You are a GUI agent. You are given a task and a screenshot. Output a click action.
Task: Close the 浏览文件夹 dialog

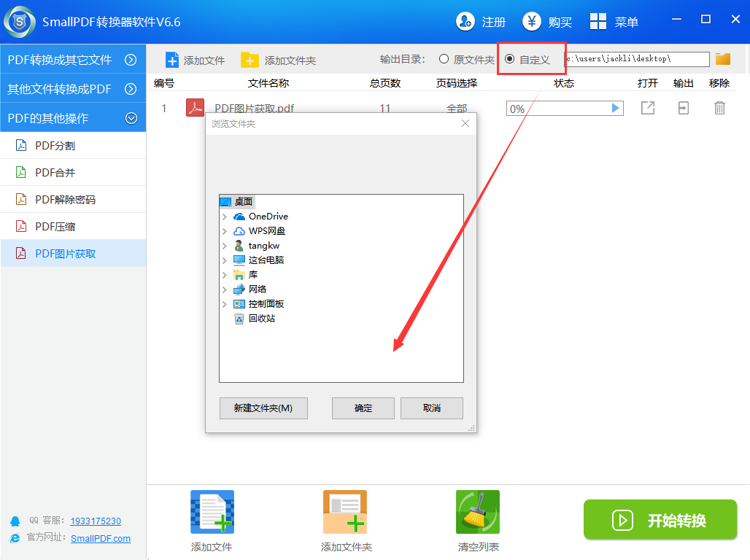pyautogui.click(x=465, y=123)
